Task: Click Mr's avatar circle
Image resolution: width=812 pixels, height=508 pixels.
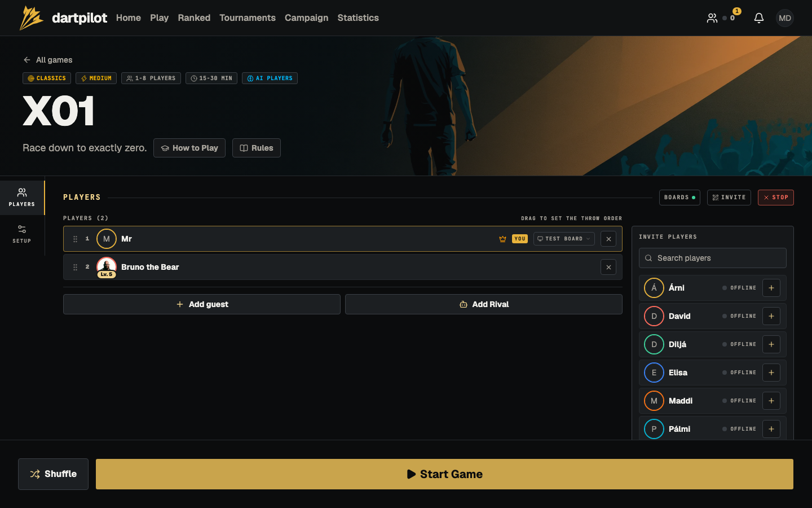Action: point(107,239)
